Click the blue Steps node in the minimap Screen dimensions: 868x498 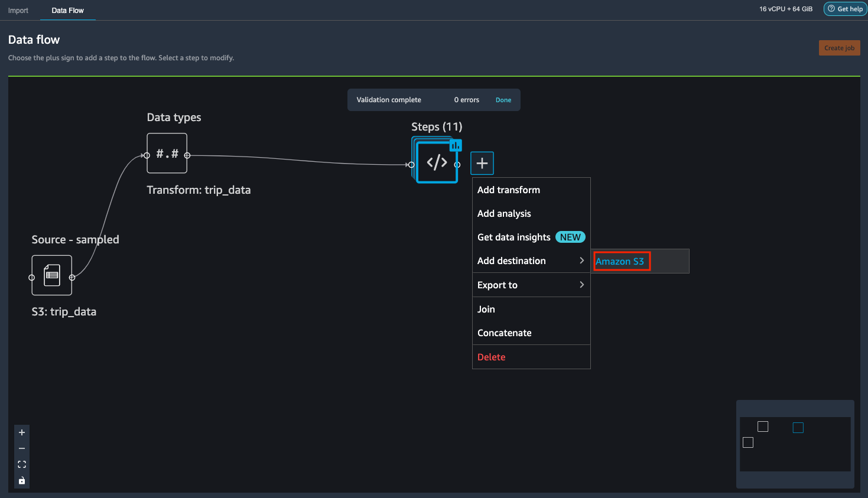(798, 428)
